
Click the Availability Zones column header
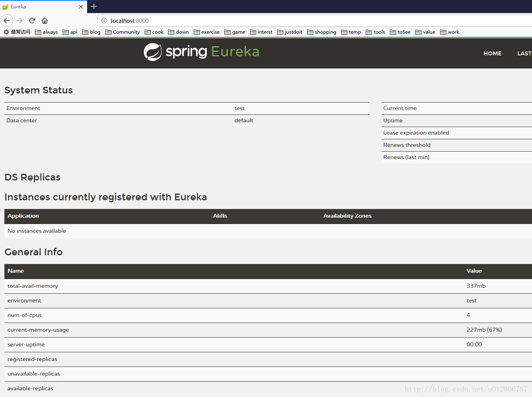pyautogui.click(x=347, y=216)
